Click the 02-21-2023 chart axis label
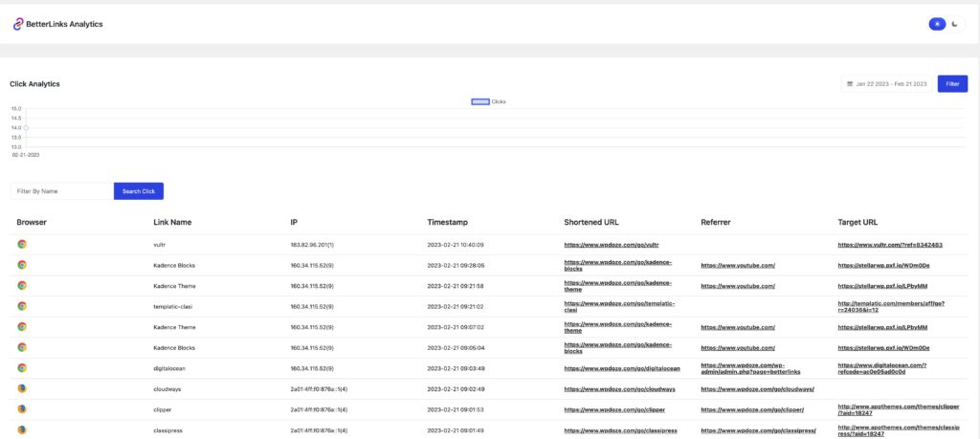The width and height of the screenshot is (980, 439). (x=26, y=155)
